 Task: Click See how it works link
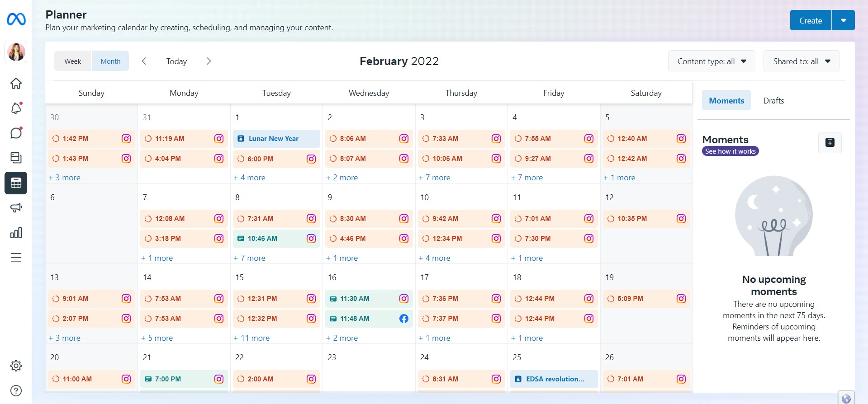pos(730,151)
